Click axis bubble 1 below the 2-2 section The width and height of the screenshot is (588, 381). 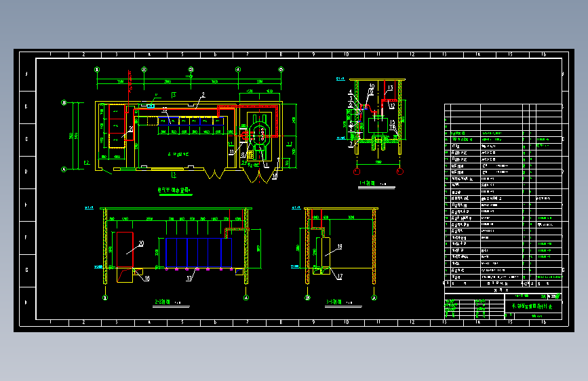click(105, 298)
